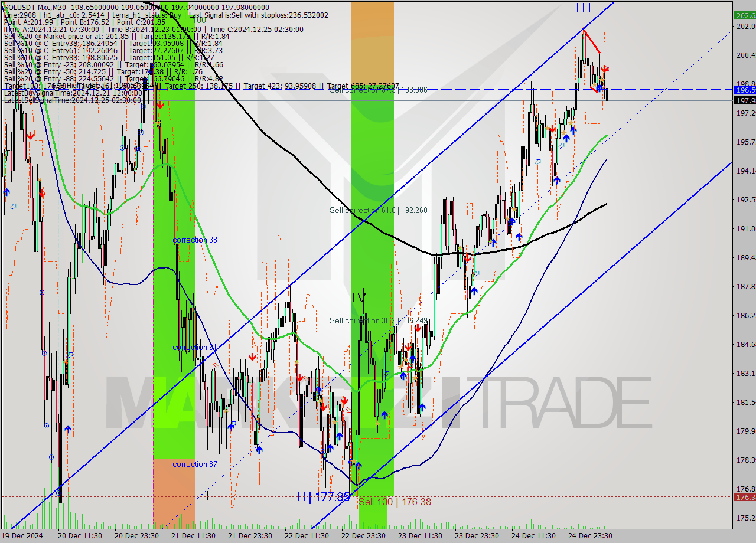Click the SOLUSDT-Mxc,M30 symbol title text
The image size is (756, 543).
point(34,8)
